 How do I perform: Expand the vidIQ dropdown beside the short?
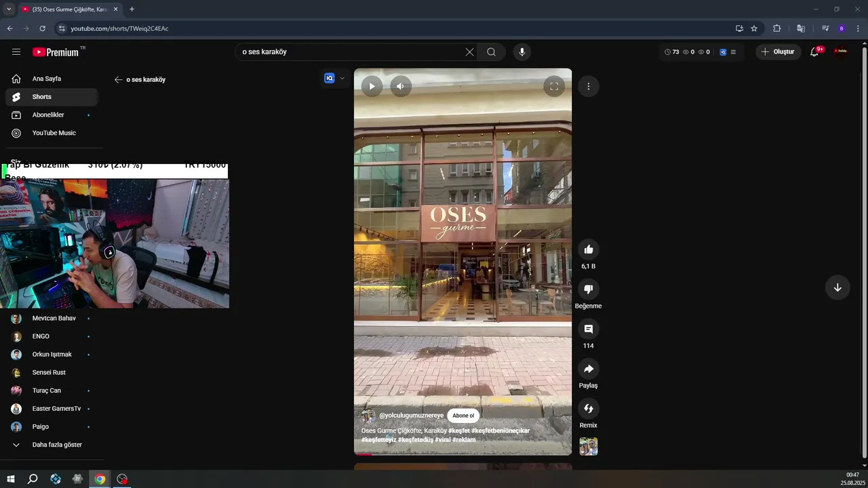click(342, 78)
